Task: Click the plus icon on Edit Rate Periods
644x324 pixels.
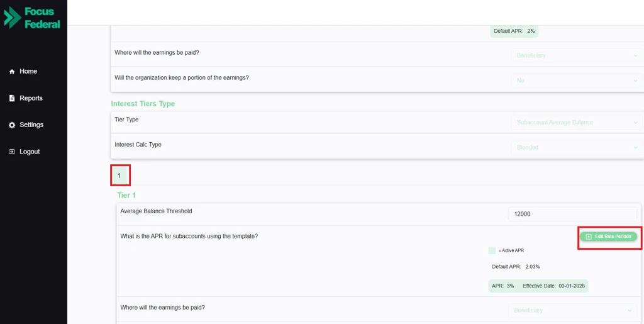Action: coord(589,237)
